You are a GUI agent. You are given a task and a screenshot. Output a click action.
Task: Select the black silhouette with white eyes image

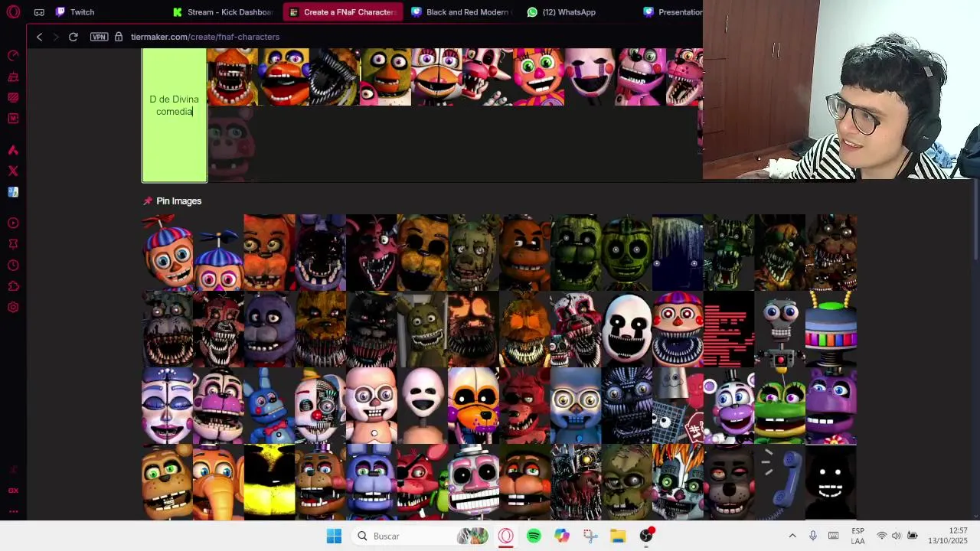tap(831, 482)
